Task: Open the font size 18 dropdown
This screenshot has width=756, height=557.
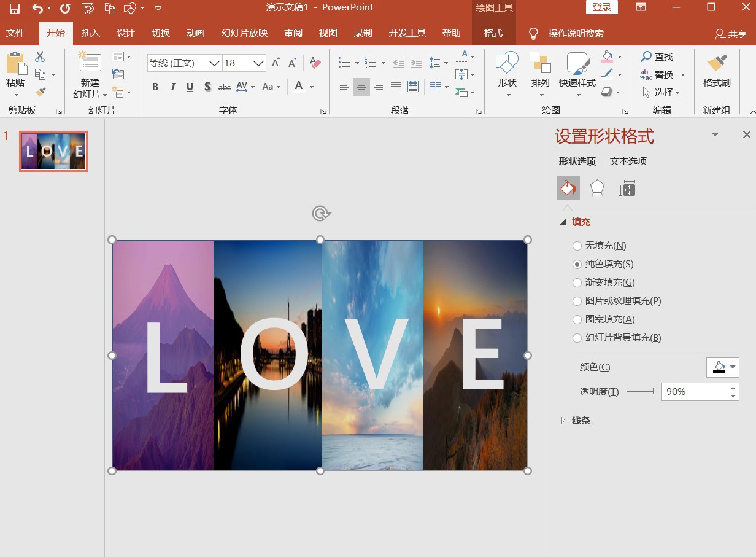Action: coord(258,63)
